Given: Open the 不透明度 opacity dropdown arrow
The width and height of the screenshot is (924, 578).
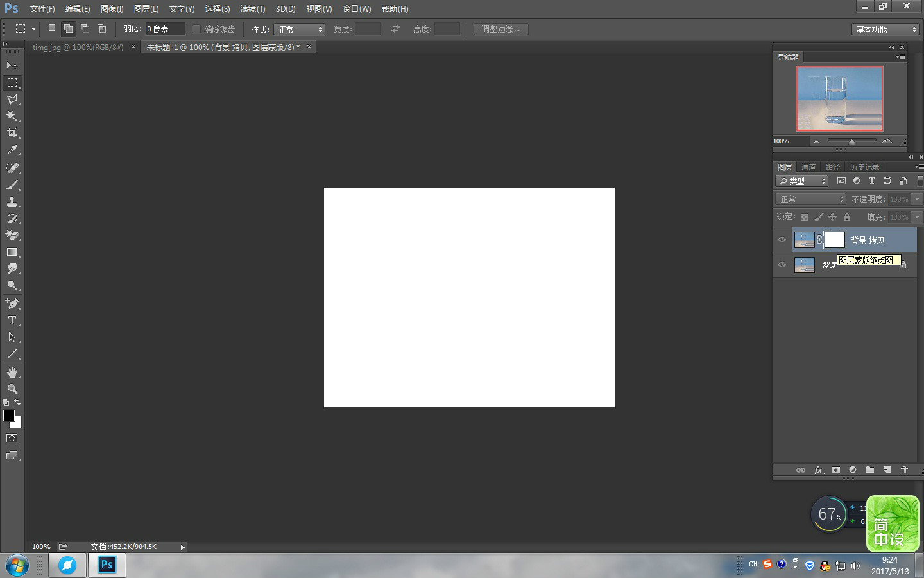Looking at the screenshot, I should (x=918, y=199).
